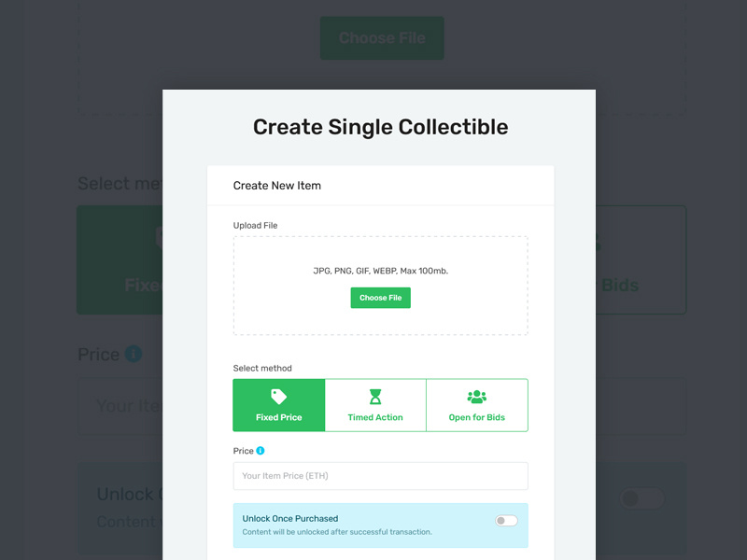Select the Timed Action method

[375, 405]
